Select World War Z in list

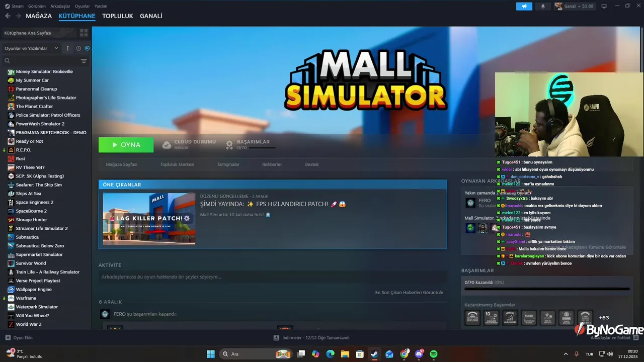pyautogui.click(x=29, y=324)
